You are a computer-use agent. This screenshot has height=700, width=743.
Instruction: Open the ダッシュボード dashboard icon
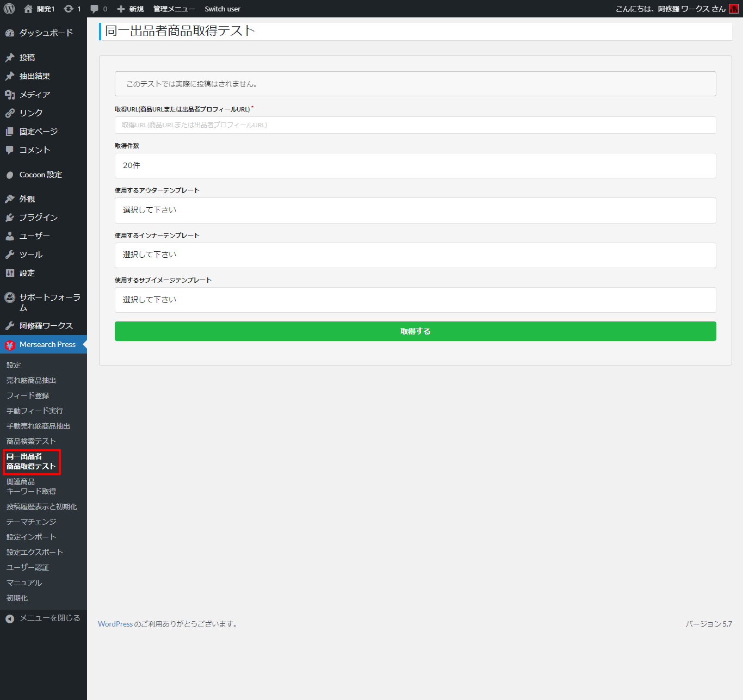[x=10, y=33]
